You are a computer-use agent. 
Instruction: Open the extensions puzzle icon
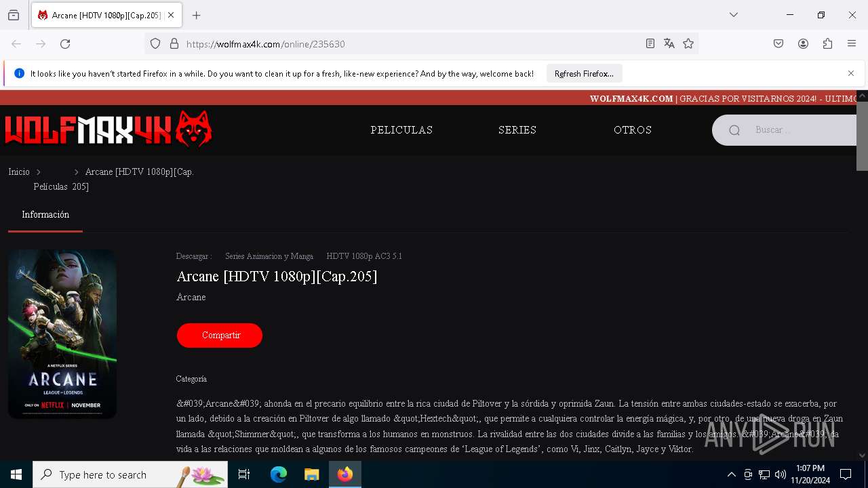tap(827, 44)
